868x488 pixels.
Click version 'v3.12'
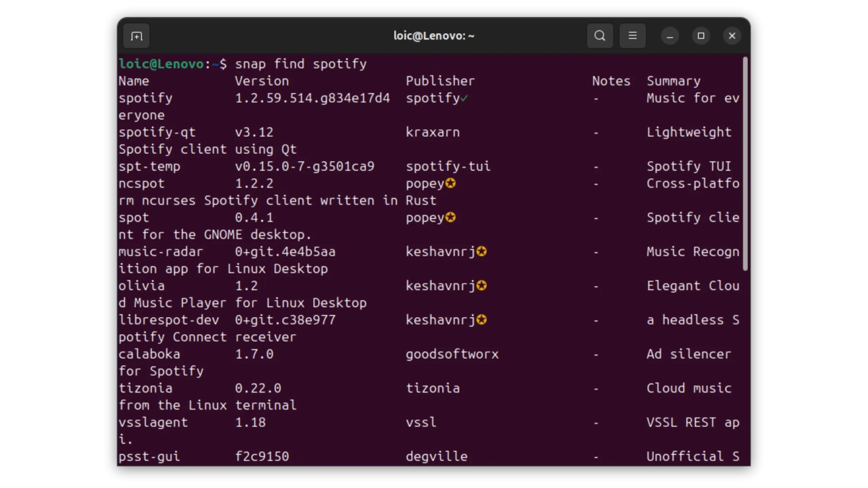[x=254, y=132]
